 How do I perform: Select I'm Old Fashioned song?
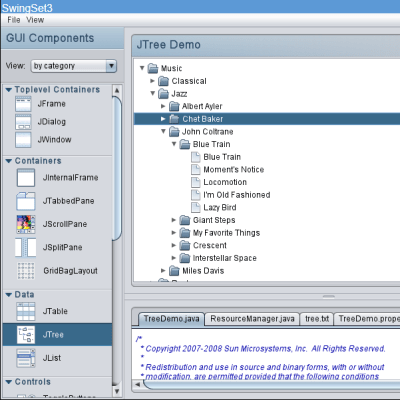[x=237, y=195]
